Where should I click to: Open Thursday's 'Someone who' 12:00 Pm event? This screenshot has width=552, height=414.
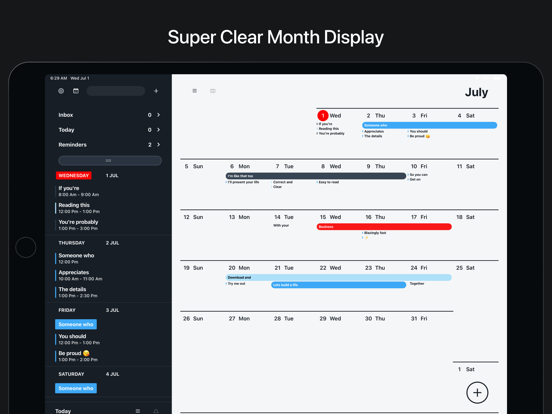coord(76,258)
